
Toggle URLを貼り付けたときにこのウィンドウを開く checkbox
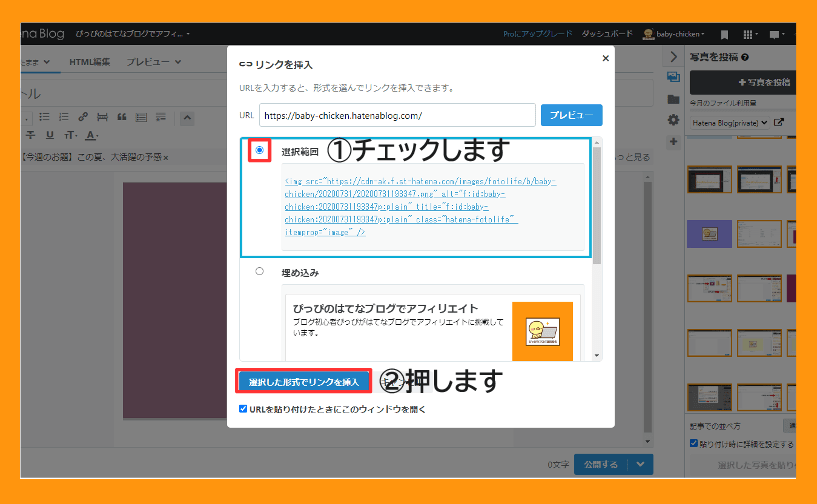pyautogui.click(x=243, y=409)
